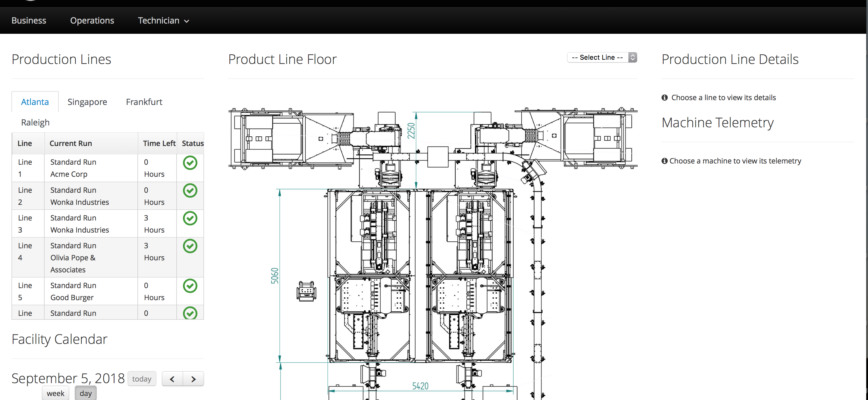
Task: Go to next calendar day arrow
Action: click(193, 379)
